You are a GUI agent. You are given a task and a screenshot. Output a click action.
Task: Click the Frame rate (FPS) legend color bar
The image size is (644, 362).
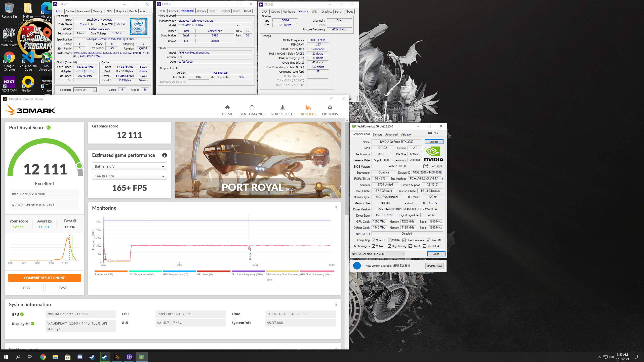point(111,271)
